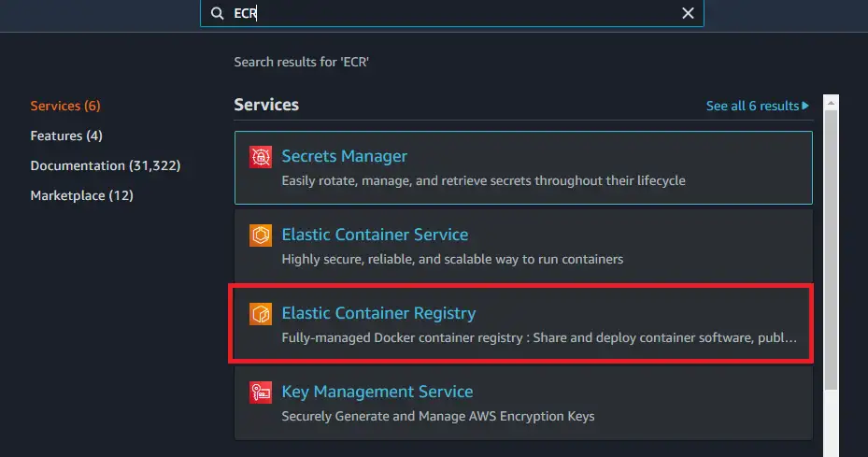Click the Elastic Container Service icon
Screen dimensions: 868x457
[x=261, y=236]
